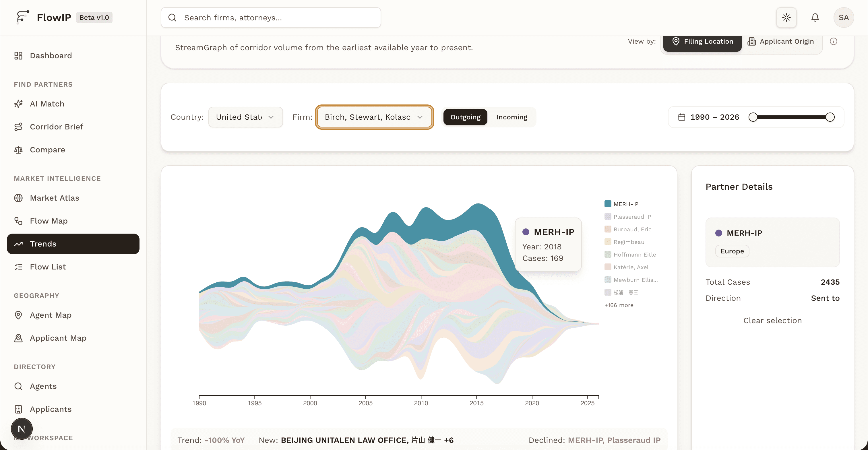The image size is (868, 450).
Task: Select the Outgoing direction toggle
Action: [465, 117]
